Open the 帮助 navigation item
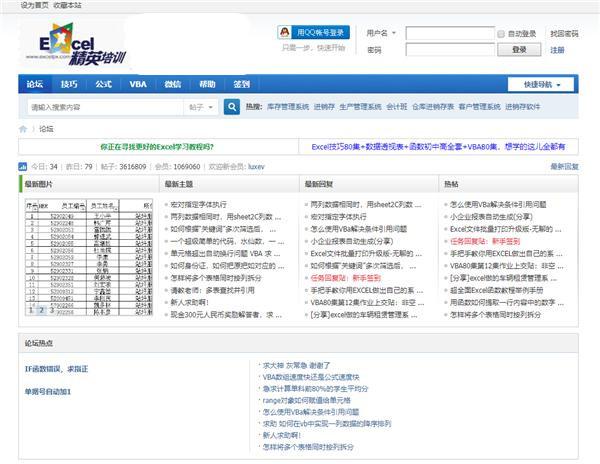 pyautogui.click(x=207, y=84)
